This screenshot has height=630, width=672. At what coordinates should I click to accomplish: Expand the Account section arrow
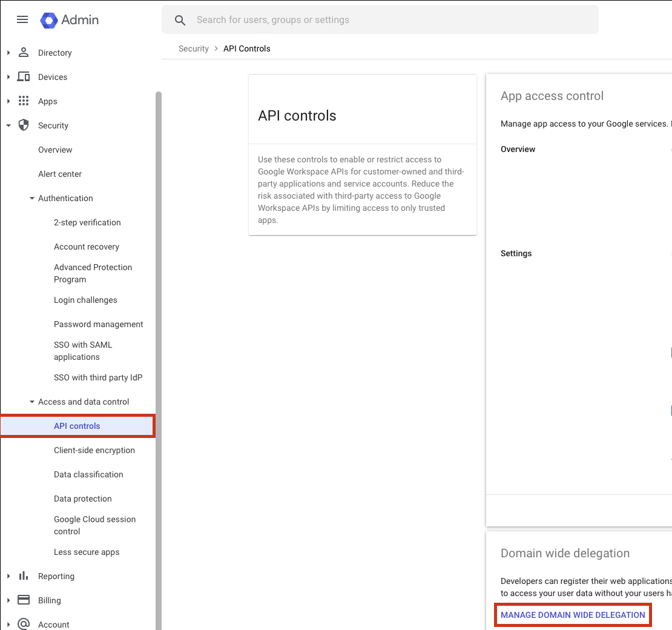coord(8,625)
